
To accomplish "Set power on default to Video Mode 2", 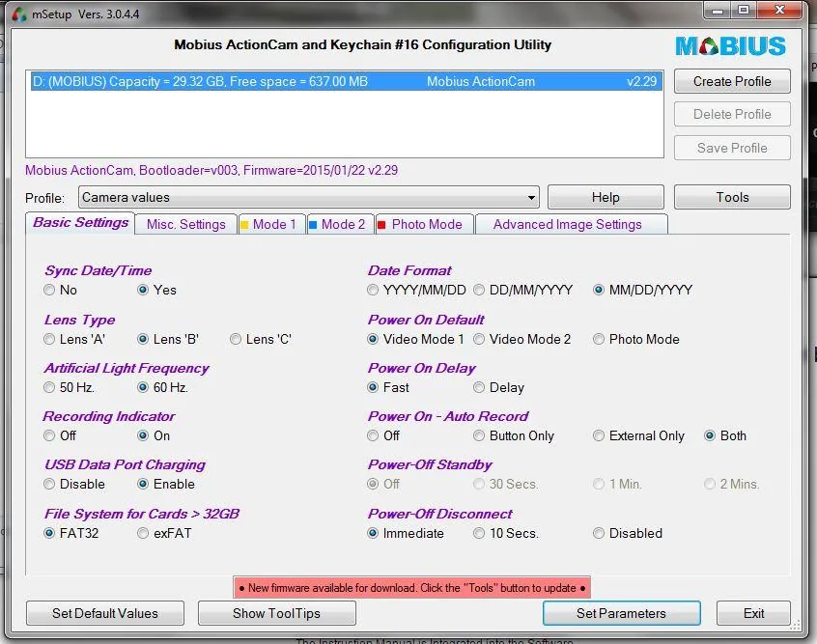I will [522, 340].
